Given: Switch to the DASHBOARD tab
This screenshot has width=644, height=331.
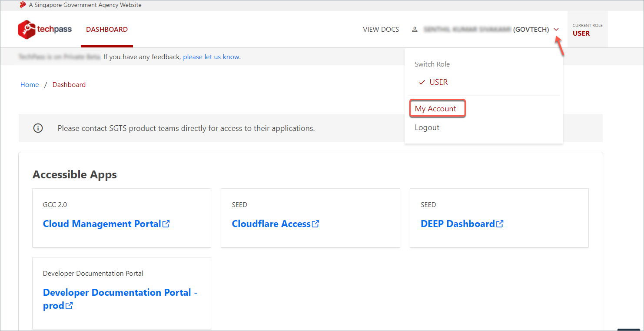Looking at the screenshot, I should coord(107,29).
